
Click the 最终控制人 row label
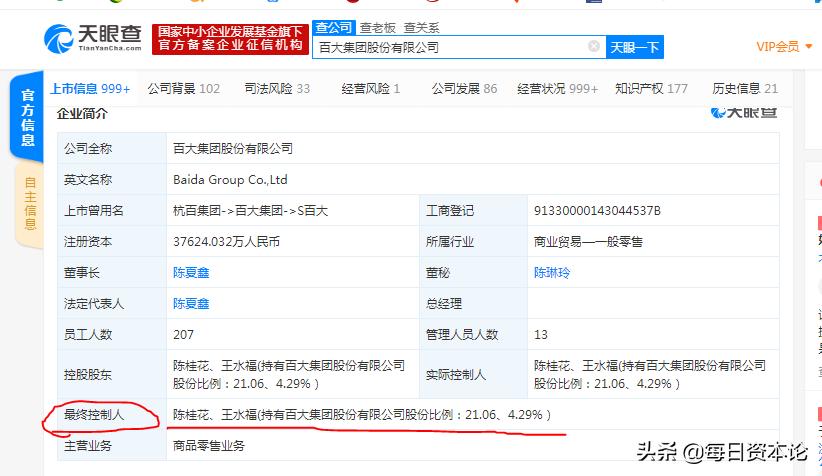(x=94, y=415)
